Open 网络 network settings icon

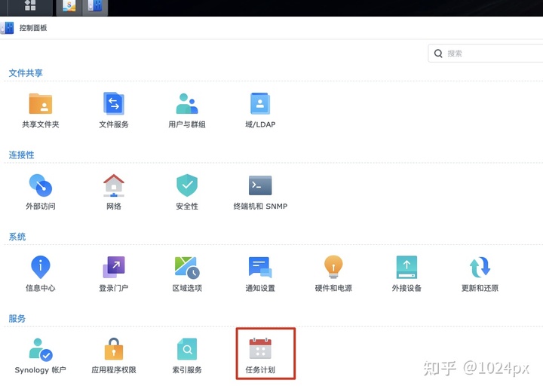click(113, 185)
